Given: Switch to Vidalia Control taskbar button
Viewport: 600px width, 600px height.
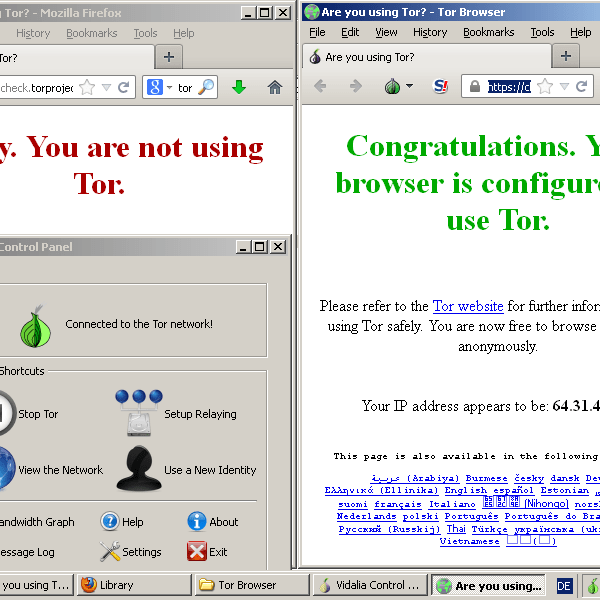Looking at the screenshot, I should click(370, 585).
